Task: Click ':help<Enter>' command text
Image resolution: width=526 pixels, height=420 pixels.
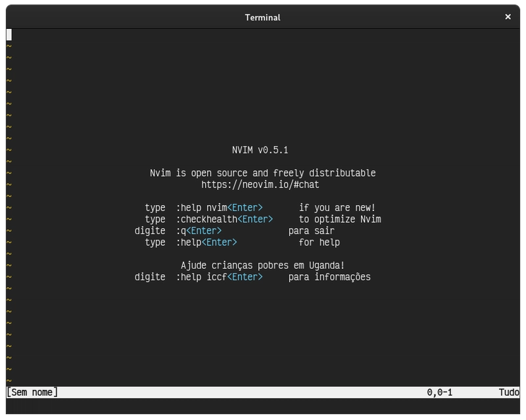Action: click(206, 242)
